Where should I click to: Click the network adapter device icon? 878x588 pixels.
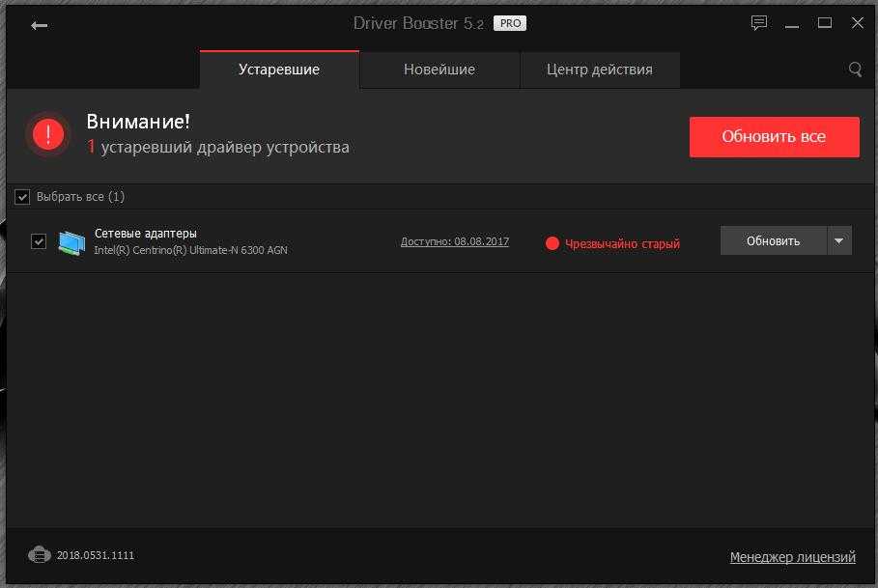71,242
